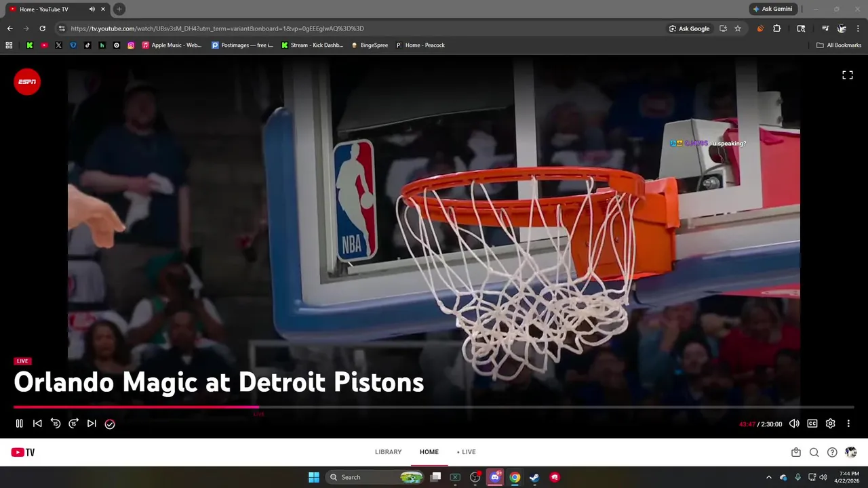Go back in the browser

click(9, 28)
